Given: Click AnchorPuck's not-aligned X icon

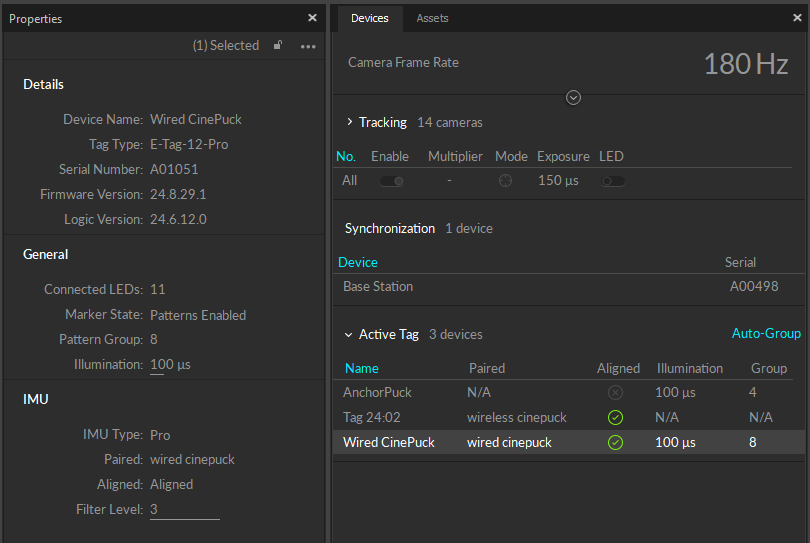Looking at the screenshot, I should click(616, 393).
